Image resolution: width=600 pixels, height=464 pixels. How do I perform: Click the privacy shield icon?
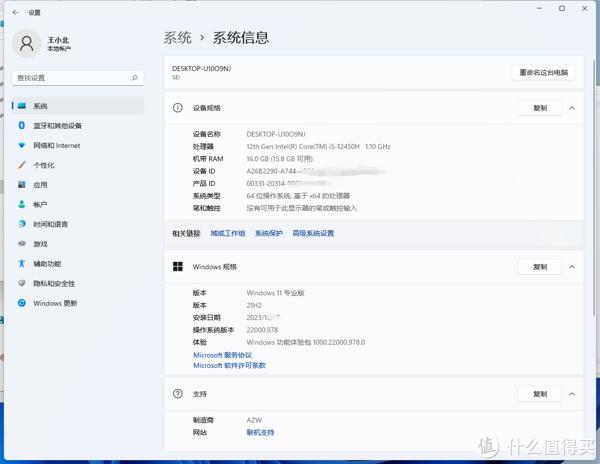coord(22,283)
